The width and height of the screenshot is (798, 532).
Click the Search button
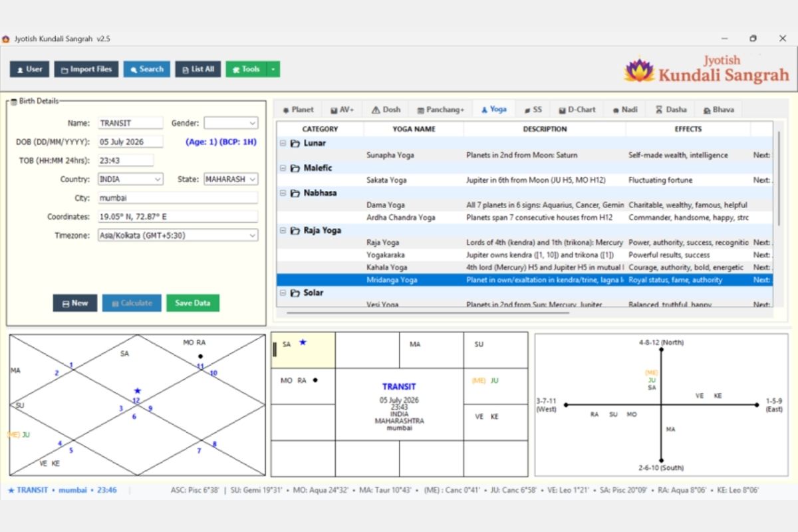[146, 69]
